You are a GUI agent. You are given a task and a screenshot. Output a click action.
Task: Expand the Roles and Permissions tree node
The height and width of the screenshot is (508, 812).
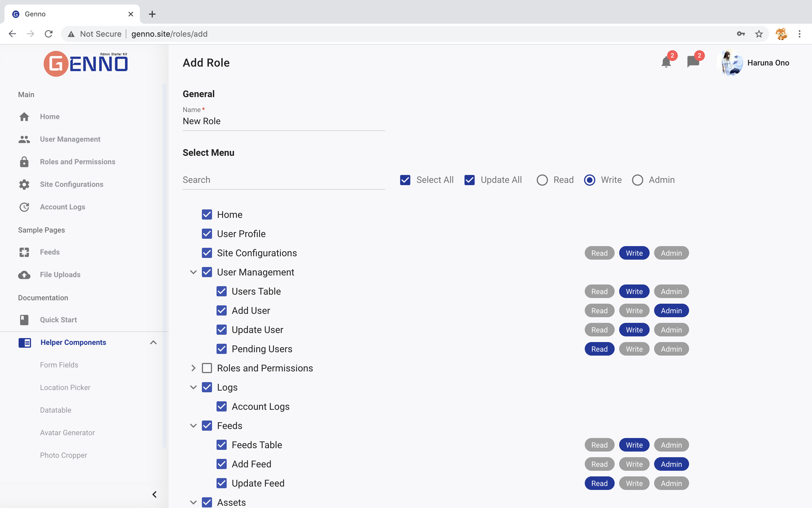click(x=193, y=368)
